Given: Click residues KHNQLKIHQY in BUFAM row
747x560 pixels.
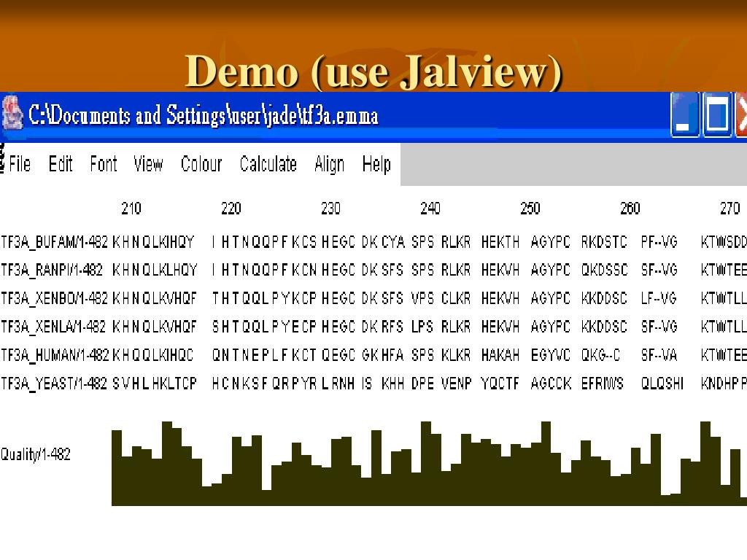Looking at the screenshot, I should coord(153,242).
